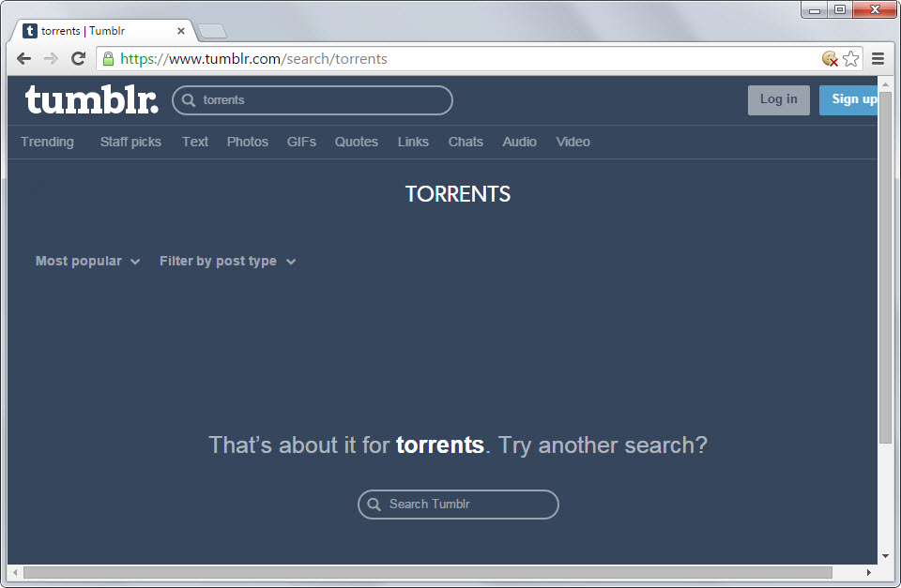Click the scroll down arrow
Viewport: 901px width, 588px height.
click(x=885, y=556)
